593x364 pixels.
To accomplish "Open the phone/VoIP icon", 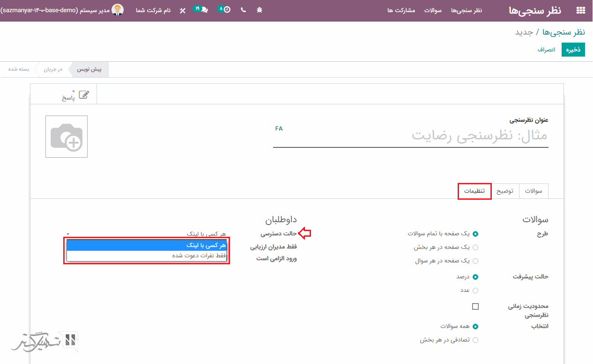I will [x=243, y=10].
